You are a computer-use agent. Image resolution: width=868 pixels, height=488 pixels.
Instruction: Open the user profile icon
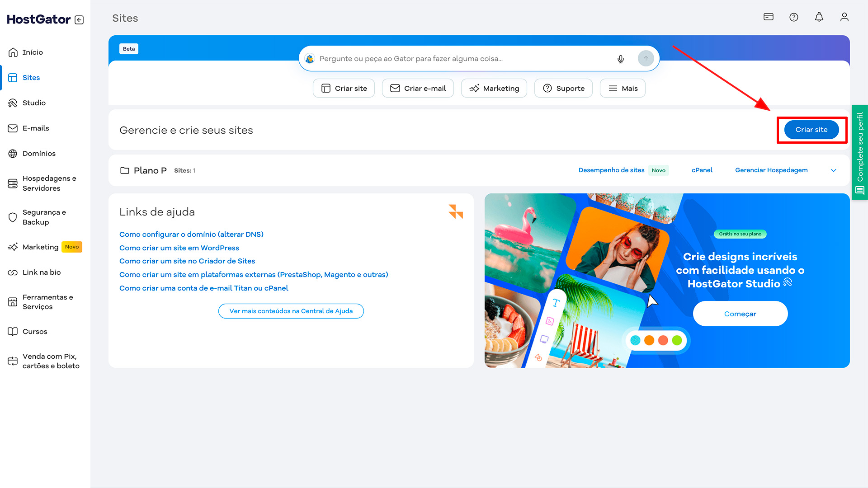(x=844, y=17)
